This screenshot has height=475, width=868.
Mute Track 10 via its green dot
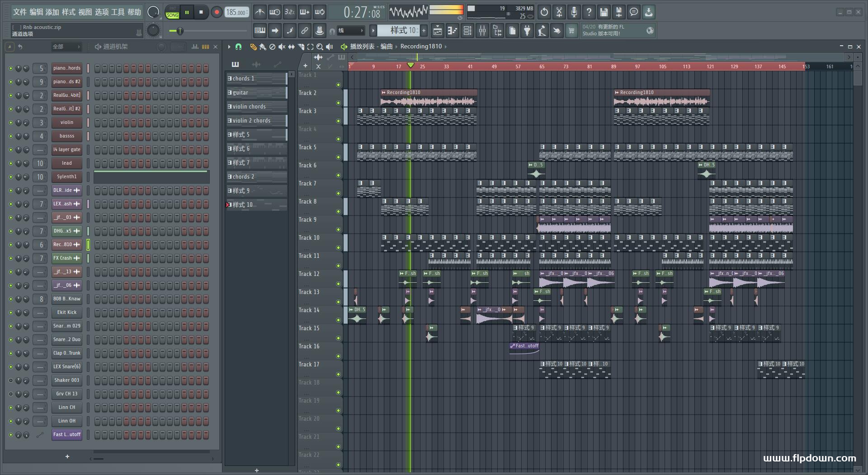338,247
